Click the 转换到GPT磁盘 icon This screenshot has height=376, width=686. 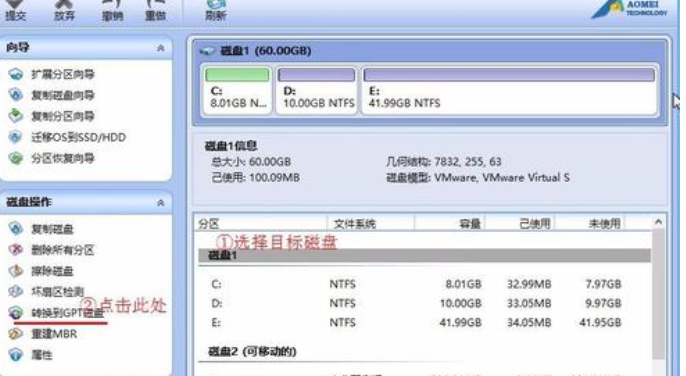pyautogui.click(x=16, y=313)
